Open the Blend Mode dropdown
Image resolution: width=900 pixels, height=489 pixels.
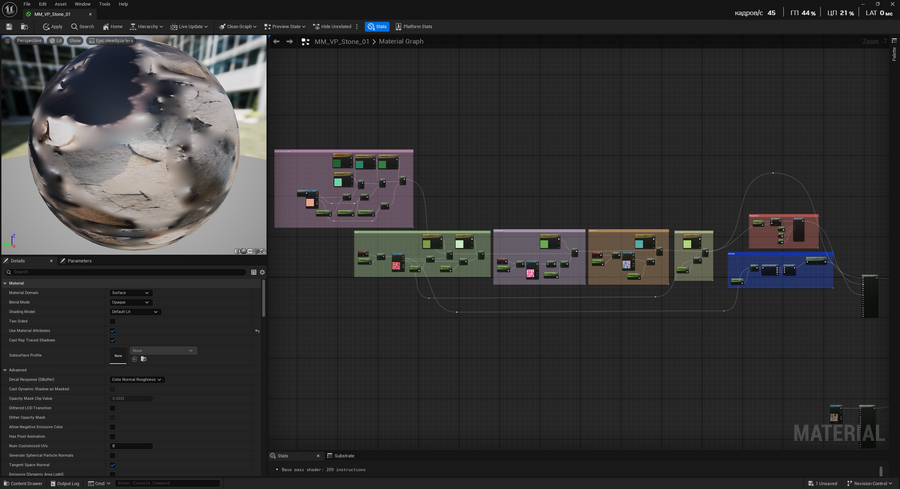pos(130,302)
